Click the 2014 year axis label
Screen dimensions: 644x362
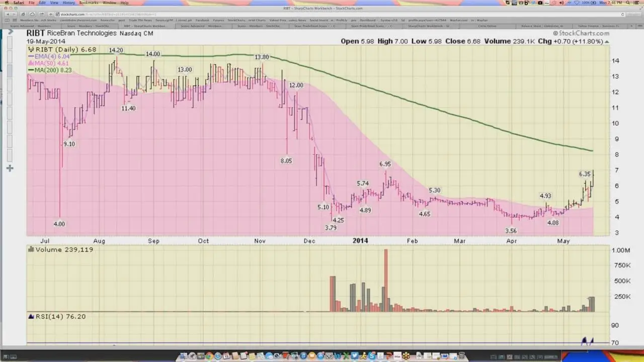coord(360,241)
